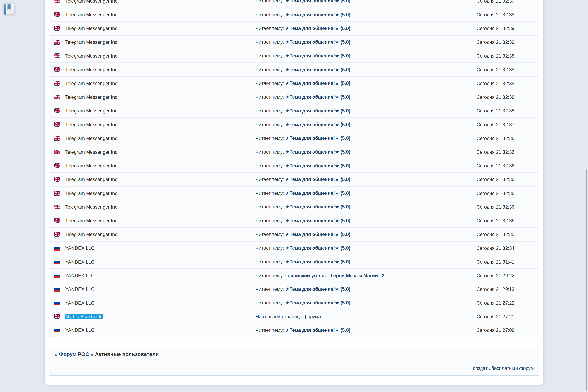Open topic link in 21:27:22 YANDEX row

[317, 303]
